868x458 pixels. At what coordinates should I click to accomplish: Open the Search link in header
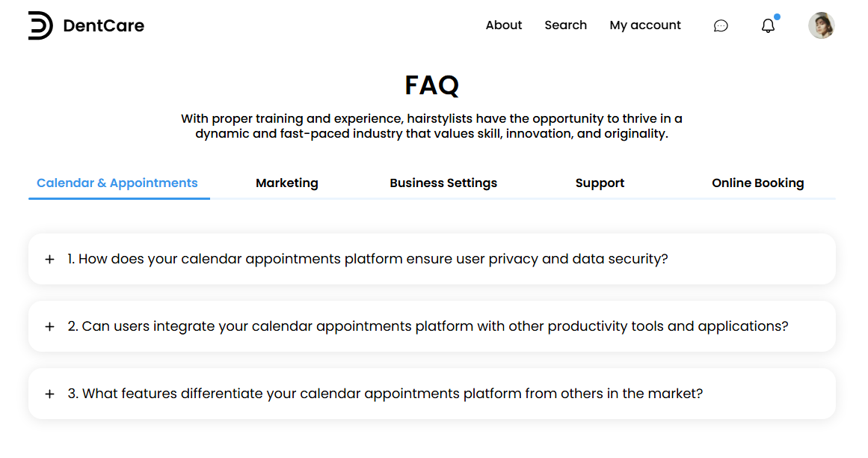[x=565, y=25]
